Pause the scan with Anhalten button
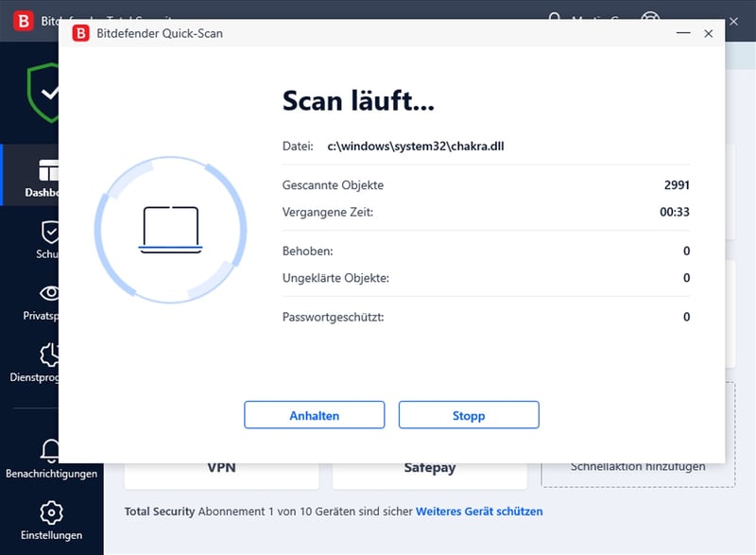This screenshot has height=555, width=756. (315, 415)
